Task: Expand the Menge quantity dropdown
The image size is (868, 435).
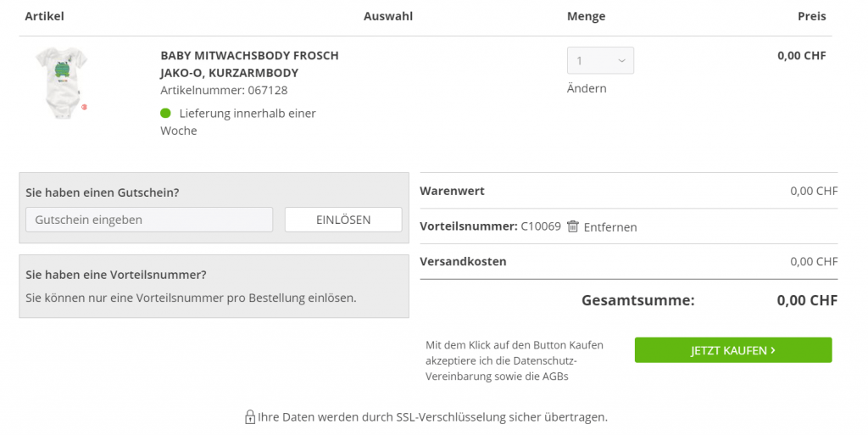Action: (600, 60)
